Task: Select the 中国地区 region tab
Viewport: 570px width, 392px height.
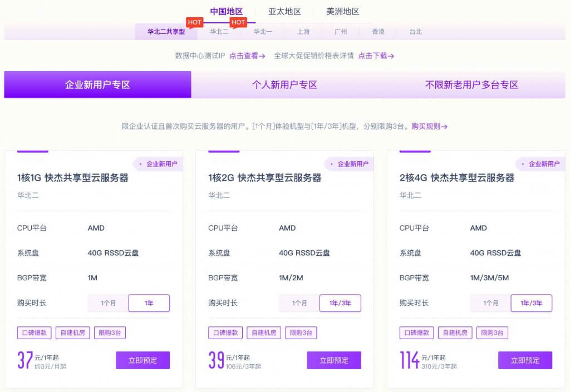Action: (226, 11)
